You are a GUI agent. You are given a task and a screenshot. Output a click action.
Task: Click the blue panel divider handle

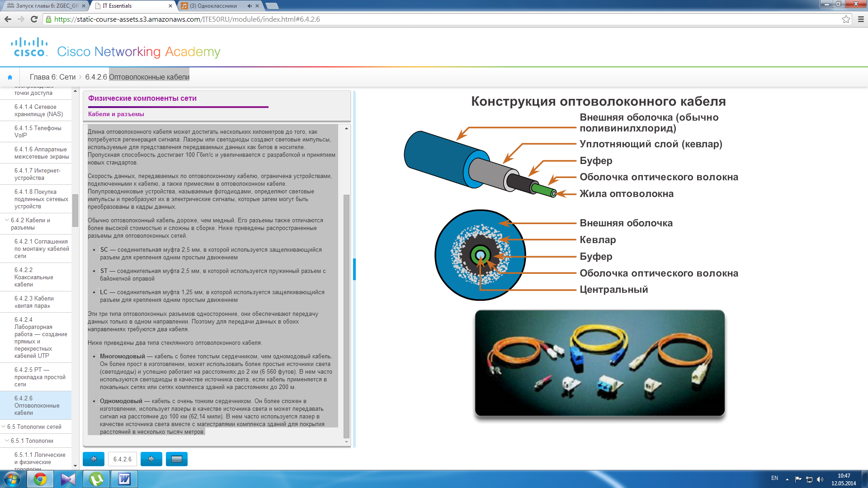point(354,269)
